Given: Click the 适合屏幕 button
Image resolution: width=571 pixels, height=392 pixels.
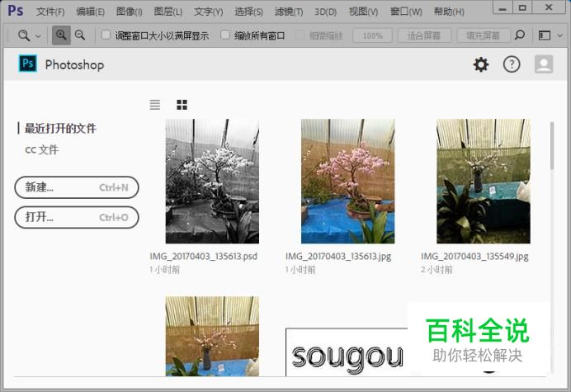Looking at the screenshot, I should 424,35.
